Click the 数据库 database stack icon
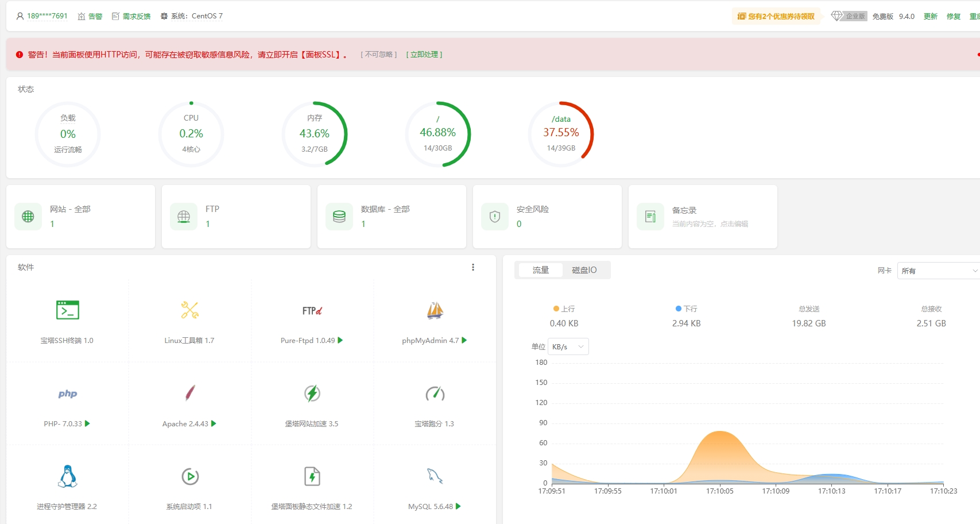980x524 pixels. coord(339,217)
